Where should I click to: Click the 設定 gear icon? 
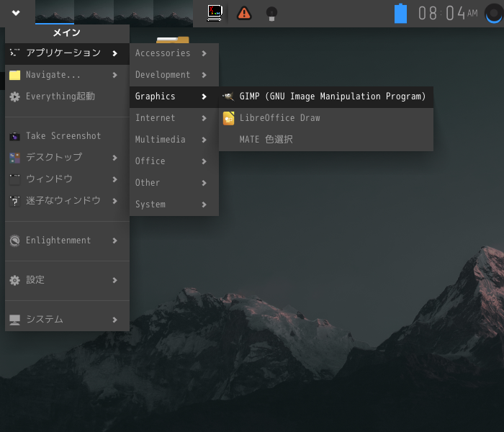(x=14, y=281)
